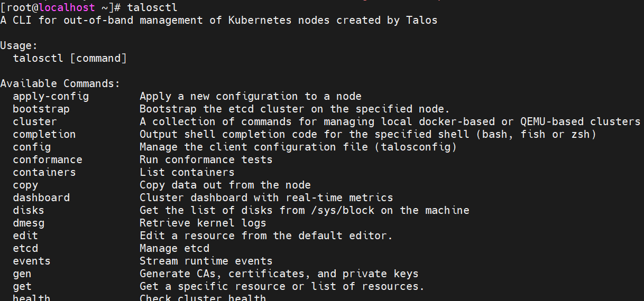The width and height of the screenshot is (644, 301).
Task: Click the gen command name
Action: [22, 274]
